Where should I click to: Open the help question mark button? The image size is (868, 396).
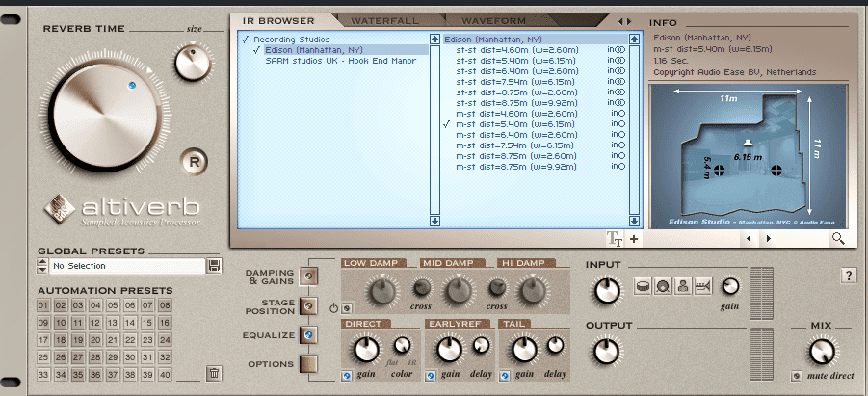click(x=849, y=276)
